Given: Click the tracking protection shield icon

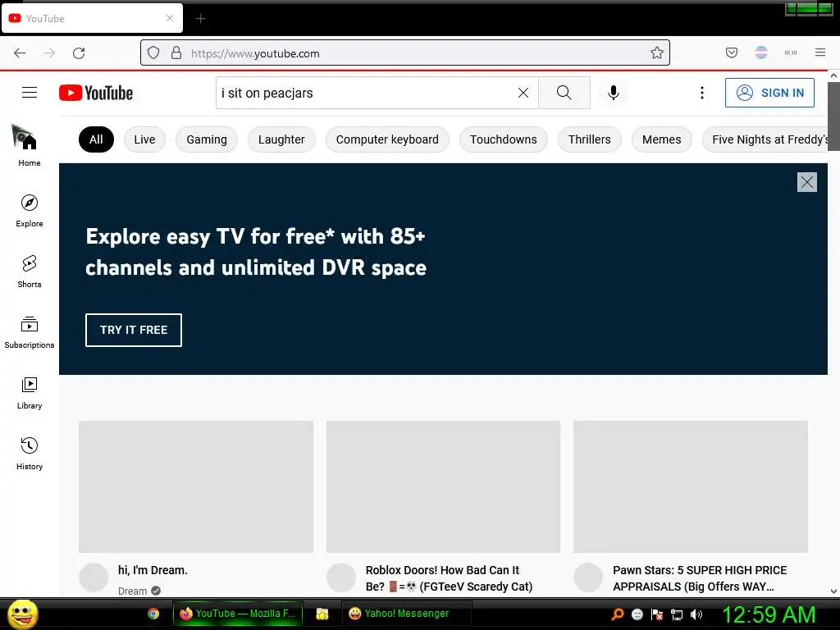Looking at the screenshot, I should pos(153,52).
